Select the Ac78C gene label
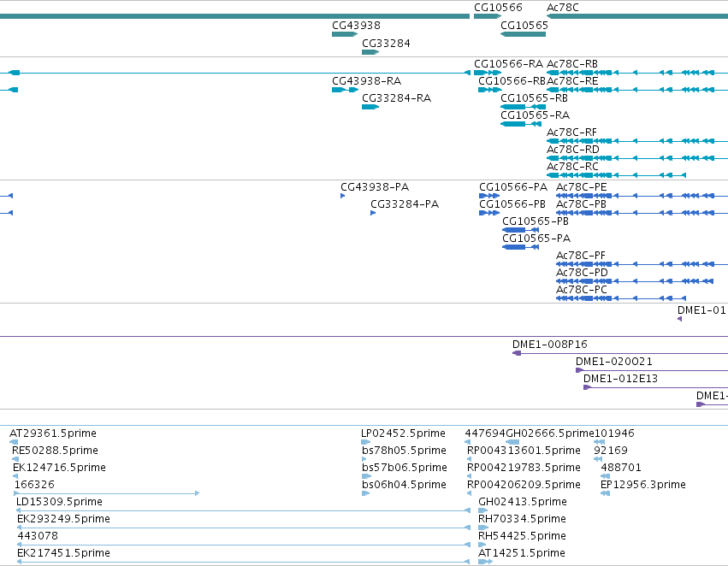 [x=563, y=8]
